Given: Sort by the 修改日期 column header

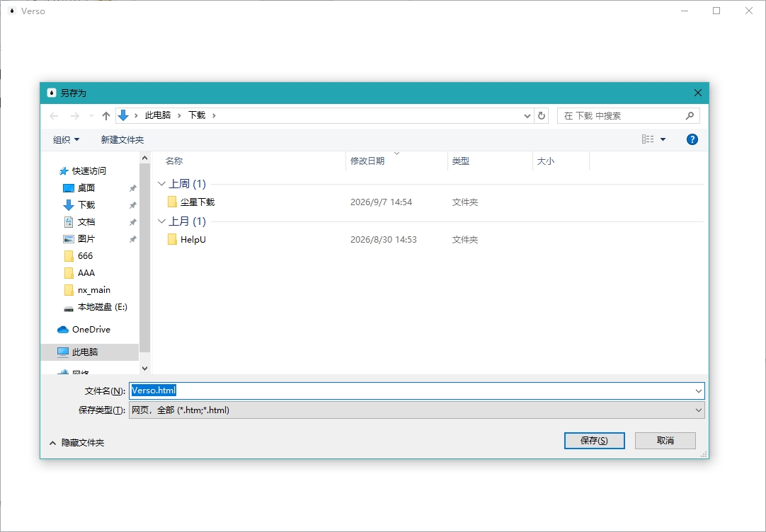Looking at the screenshot, I should click(367, 161).
